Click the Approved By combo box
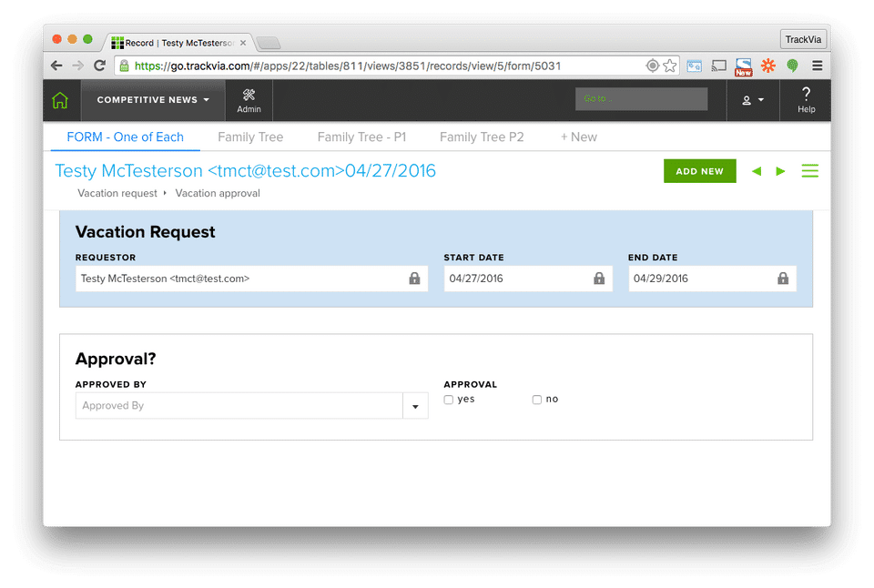The height and width of the screenshot is (588, 874). point(252,406)
